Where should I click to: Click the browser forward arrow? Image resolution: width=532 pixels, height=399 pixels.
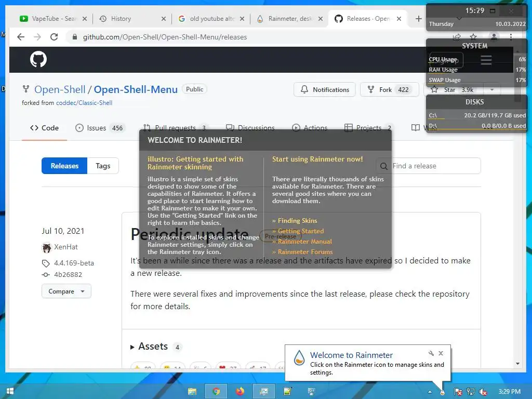[x=37, y=37]
